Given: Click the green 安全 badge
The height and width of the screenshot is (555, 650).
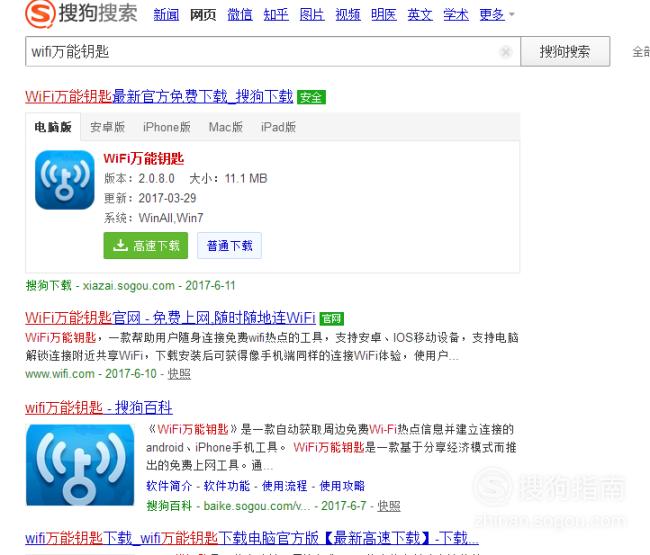Looking at the screenshot, I should [x=311, y=97].
